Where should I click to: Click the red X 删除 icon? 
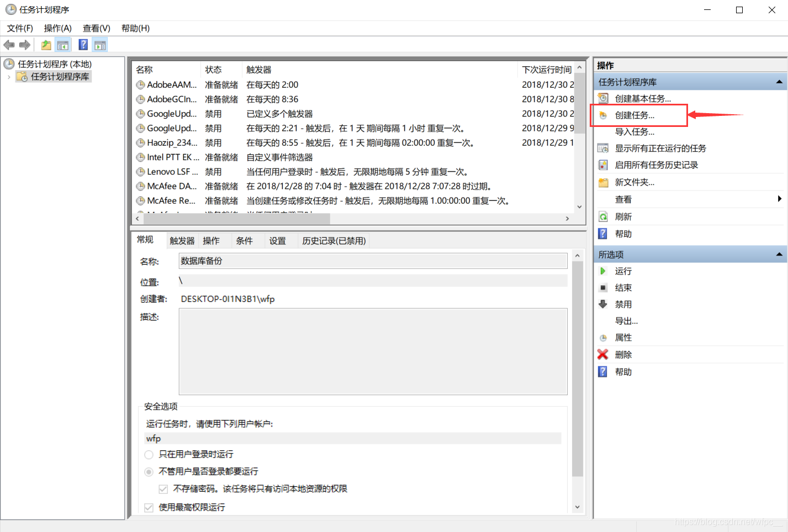click(603, 354)
